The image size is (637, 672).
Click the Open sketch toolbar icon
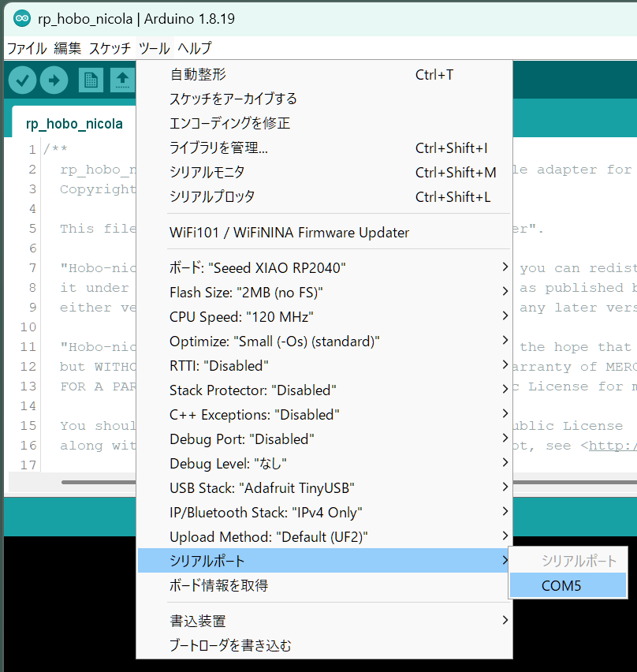pyautogui.click(x=122, y=79)
